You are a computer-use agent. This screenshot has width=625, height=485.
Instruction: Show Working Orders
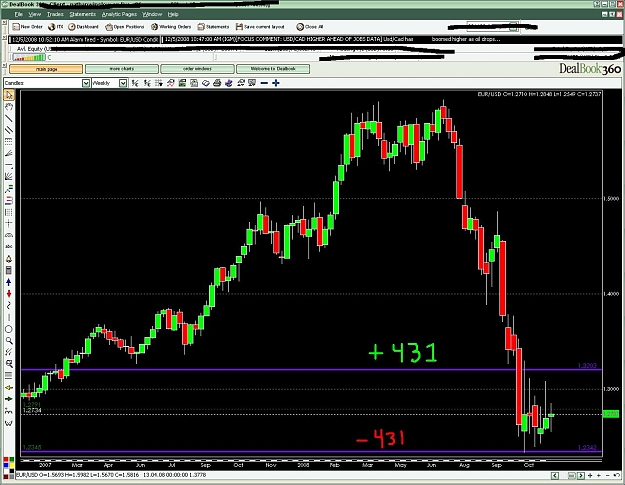coord(171,27)
